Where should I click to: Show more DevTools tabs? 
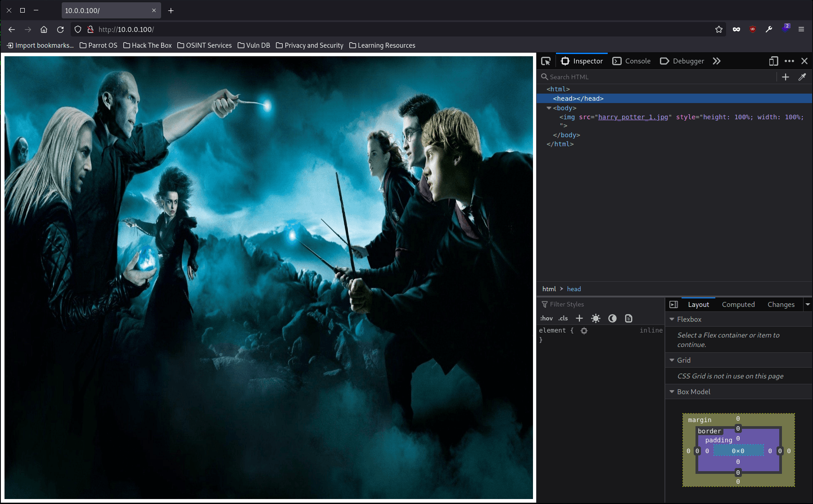pyautogui.click(x=717, y=61)
